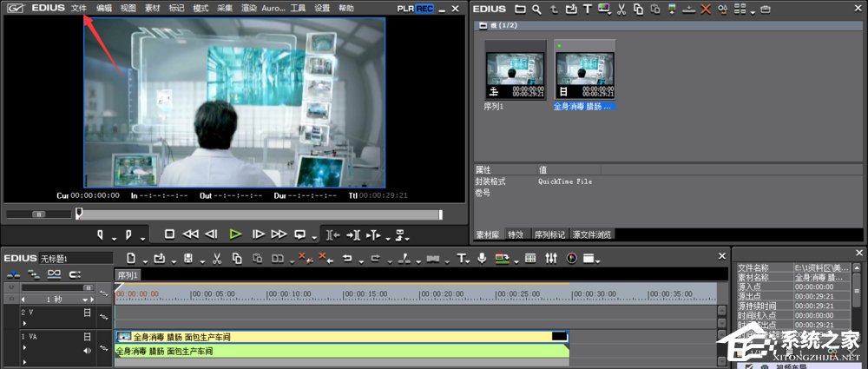Open the 文件 menu

(x=79, y=8)
